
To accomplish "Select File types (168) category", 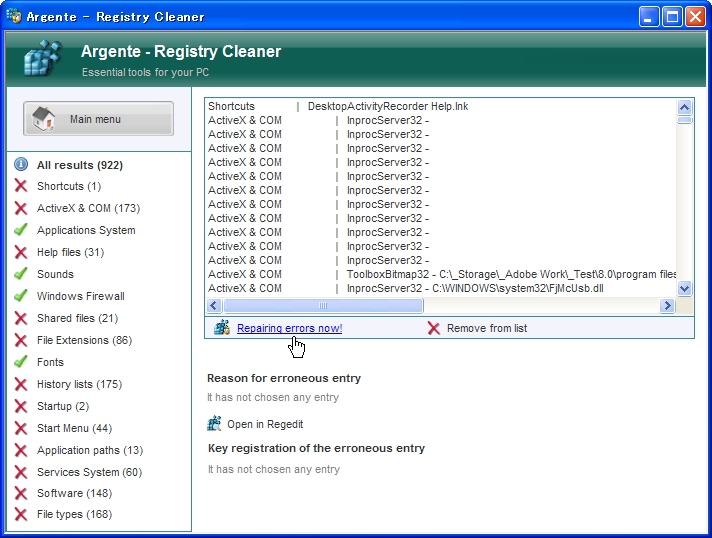I will pos(74,514).
